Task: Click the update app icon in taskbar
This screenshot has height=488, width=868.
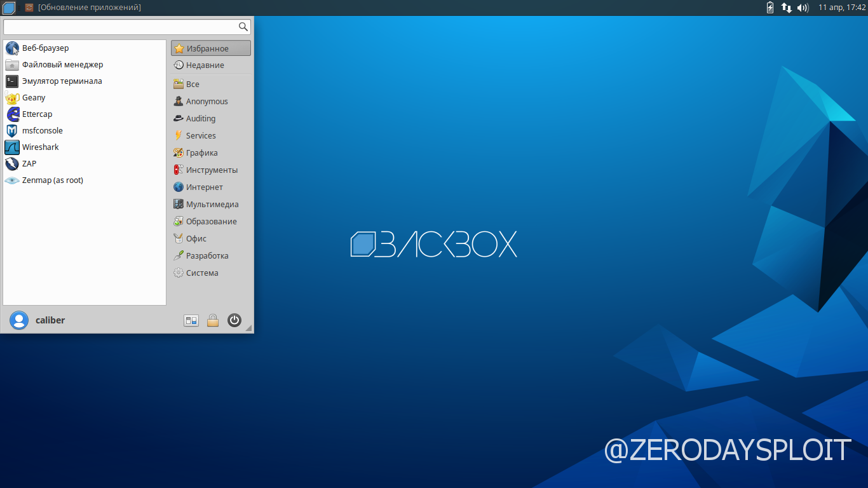Action: [29, 8]
